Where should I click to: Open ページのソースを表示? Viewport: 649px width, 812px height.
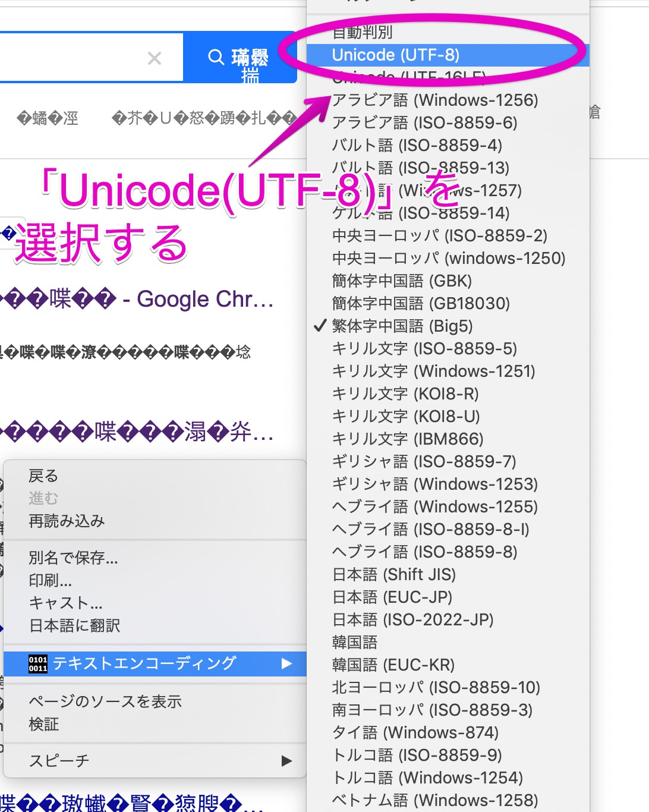(x=105, y=701)
